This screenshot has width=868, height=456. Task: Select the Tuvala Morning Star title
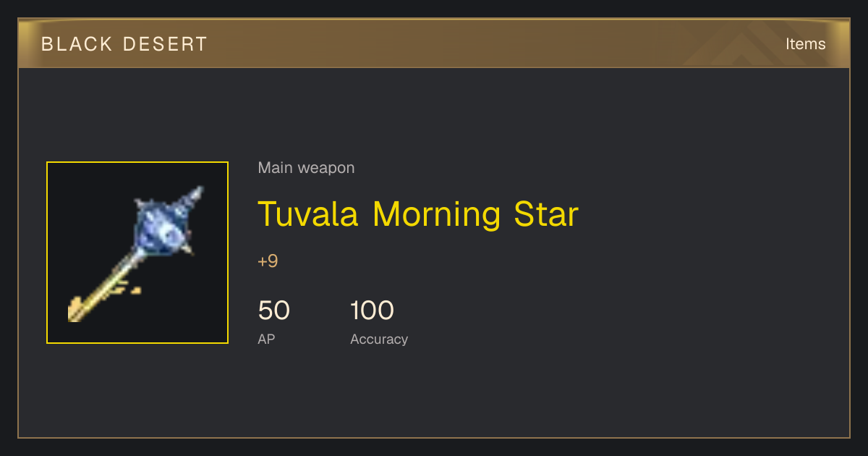point(418,214)
